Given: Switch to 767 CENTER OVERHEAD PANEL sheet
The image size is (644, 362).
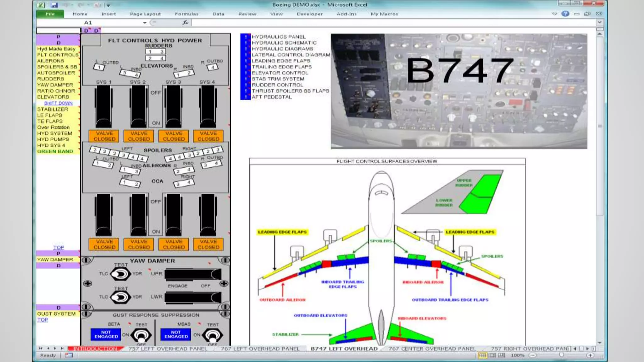Looking at the screenshot, I should pyautogui.click(x=432, y=348).
